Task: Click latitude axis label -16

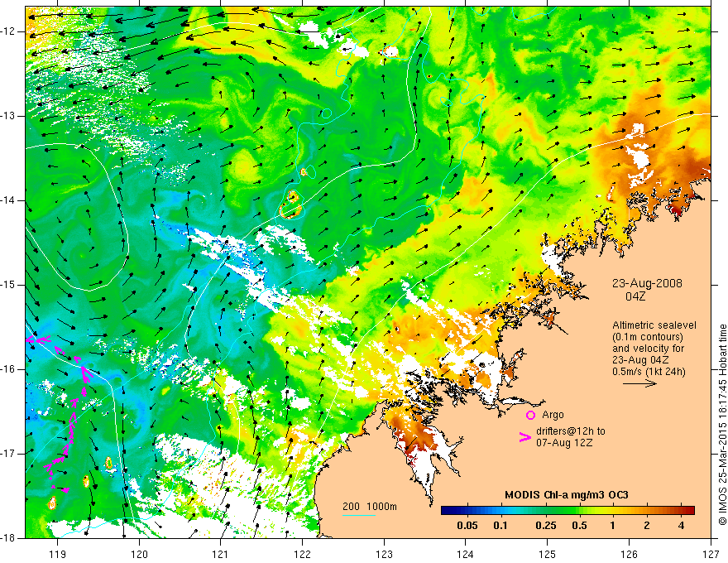Action: [8, 369]
